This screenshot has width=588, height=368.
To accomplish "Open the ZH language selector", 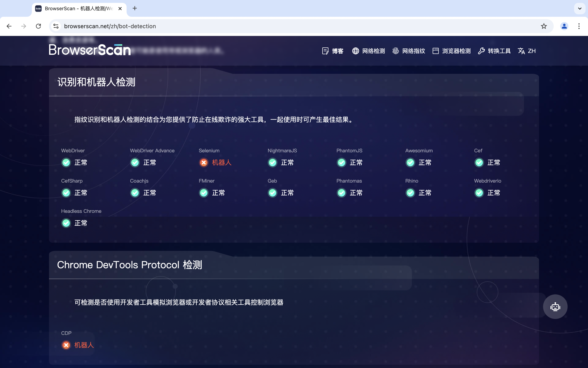I will (527, 51).
